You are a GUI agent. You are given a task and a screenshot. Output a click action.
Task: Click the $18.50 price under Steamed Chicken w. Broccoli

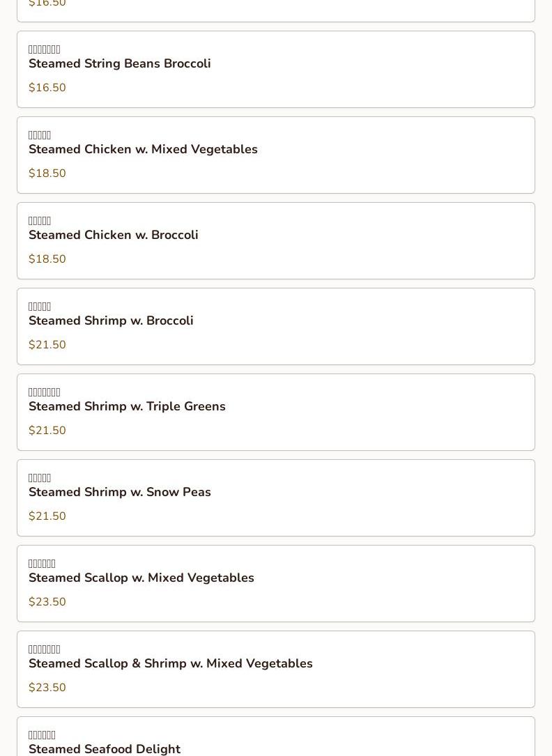coord(47,259)
